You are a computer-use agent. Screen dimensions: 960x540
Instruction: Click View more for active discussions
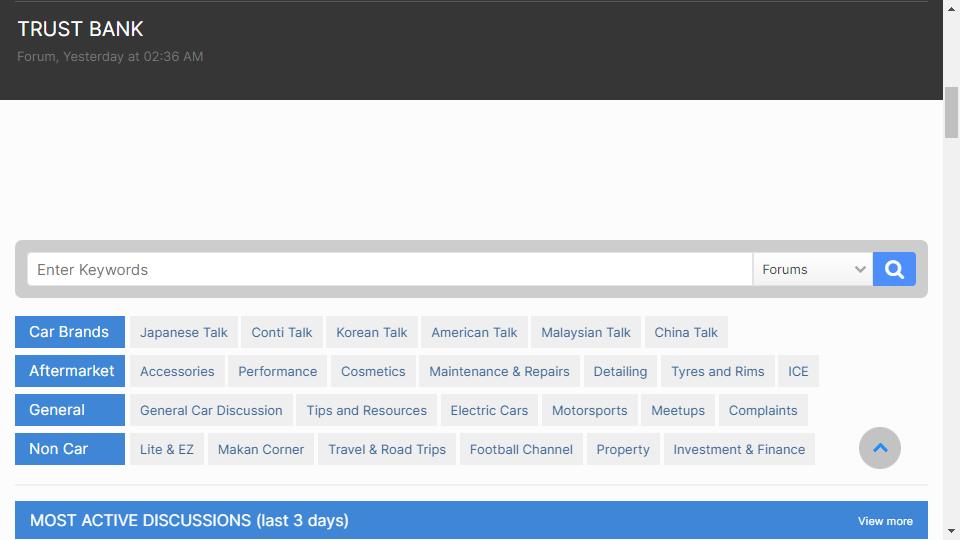click(885, 521)
